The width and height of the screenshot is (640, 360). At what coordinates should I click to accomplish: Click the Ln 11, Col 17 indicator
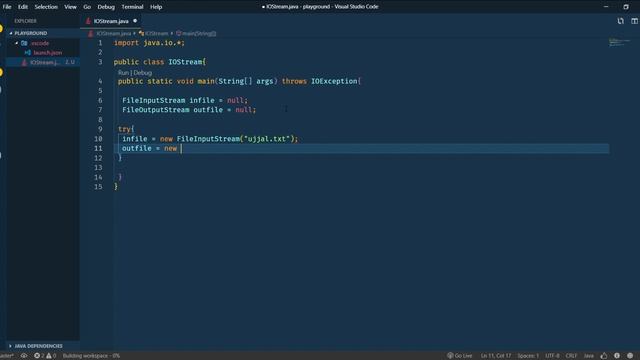[495, 356]
